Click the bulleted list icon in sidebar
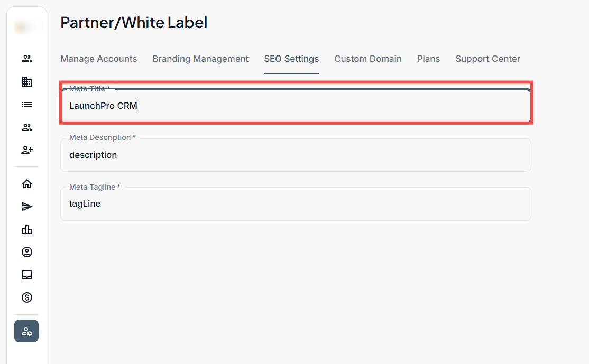Viewport: 589px width, 364px height. (26, 105)
